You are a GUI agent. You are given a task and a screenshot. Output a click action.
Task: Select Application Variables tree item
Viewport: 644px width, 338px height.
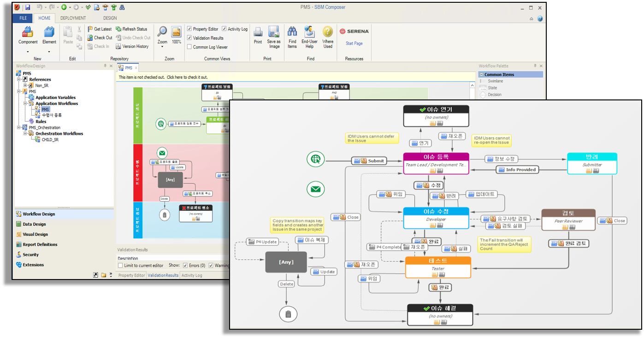(x=52, y=98)
